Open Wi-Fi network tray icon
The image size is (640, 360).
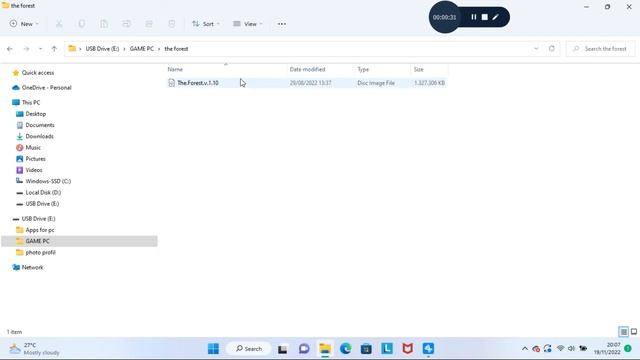pos(560,349)
